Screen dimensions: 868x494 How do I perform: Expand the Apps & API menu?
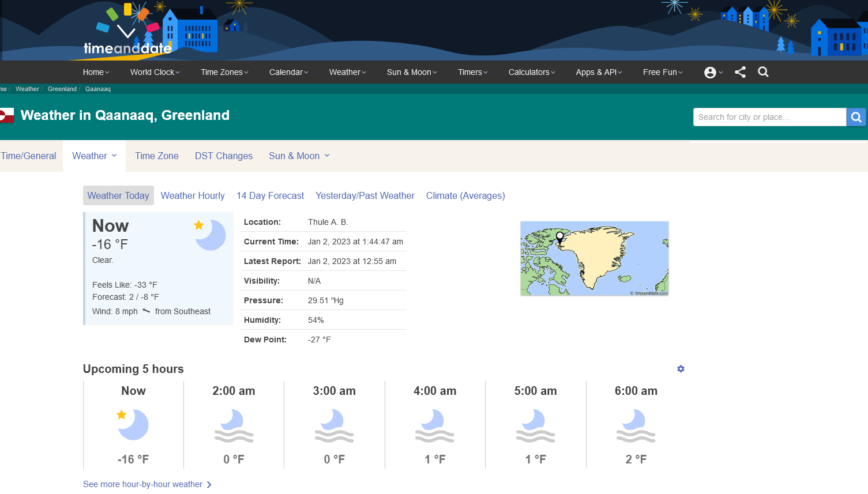tap(599, 72)
